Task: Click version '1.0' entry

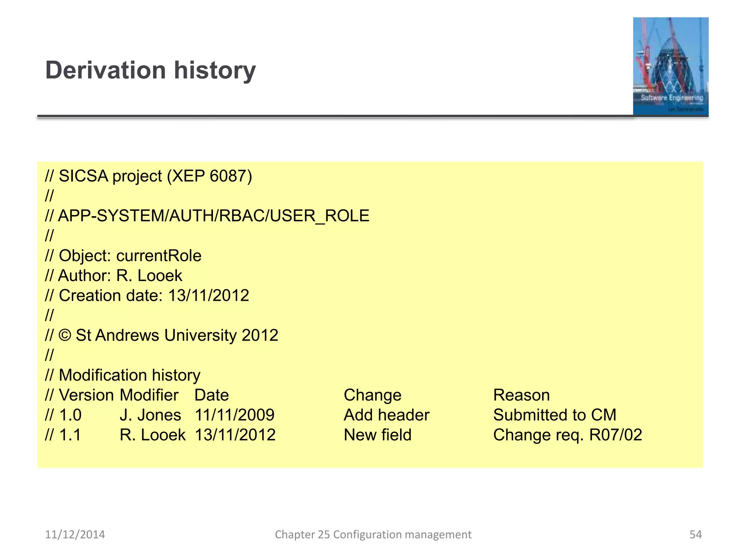Action: point(70,415)
